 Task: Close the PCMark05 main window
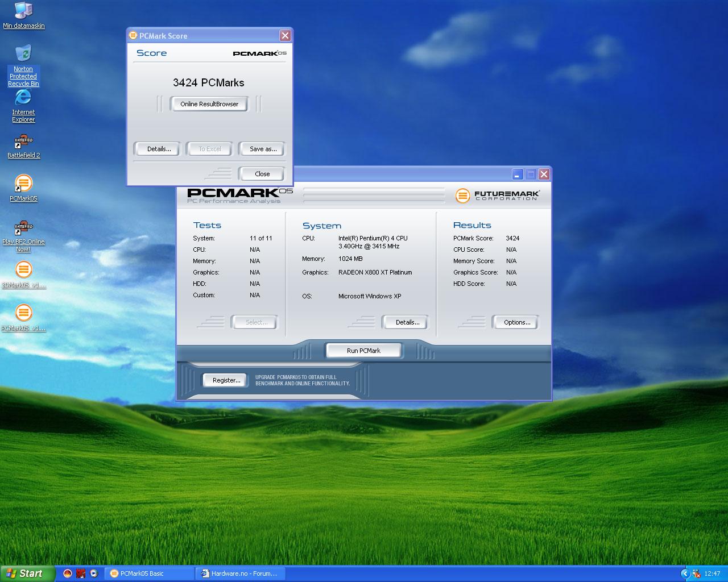(x=544, y=174)
